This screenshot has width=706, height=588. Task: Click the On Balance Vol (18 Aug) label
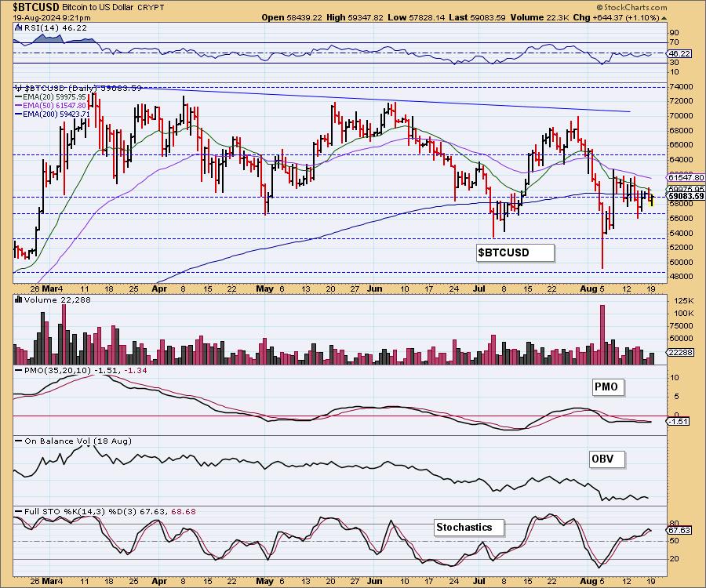(x=78, y=441)
